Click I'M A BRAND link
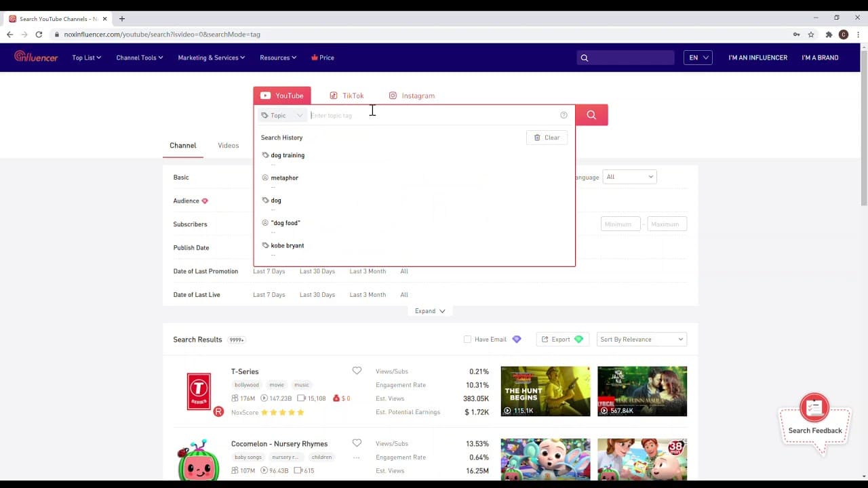 (x=820, y=58)
